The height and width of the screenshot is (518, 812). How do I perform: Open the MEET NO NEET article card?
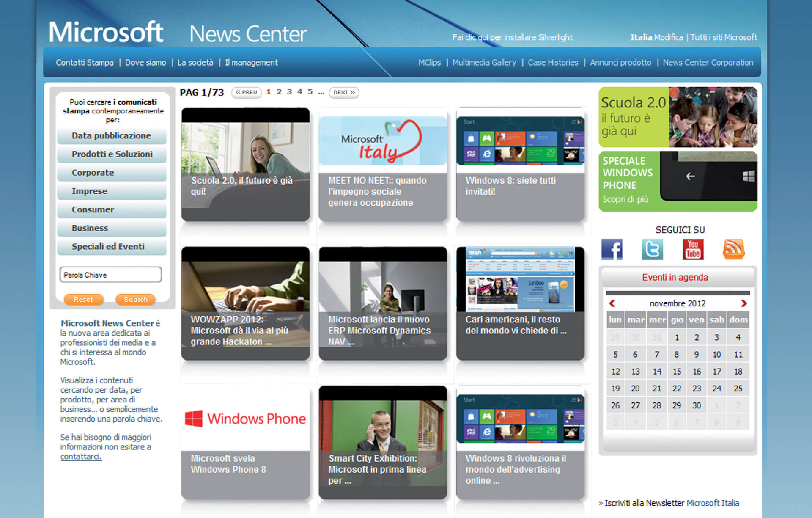383,165
